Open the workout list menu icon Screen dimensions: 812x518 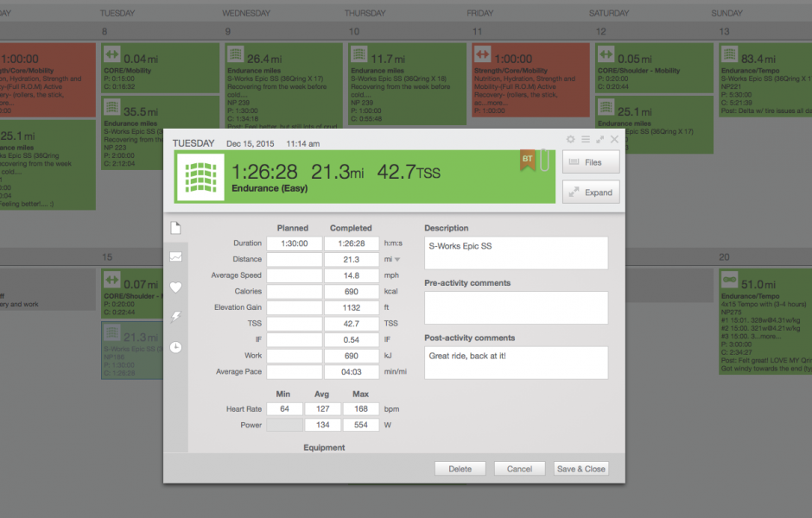coord(585,139)
